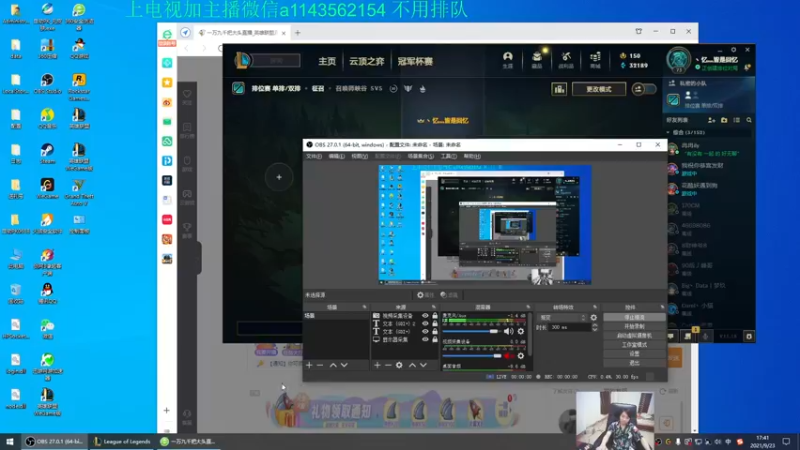Screen dimensions: 800x450
Task: Toggle visibility of Text (GDI+) 2 source
Action: coord(425,323)
